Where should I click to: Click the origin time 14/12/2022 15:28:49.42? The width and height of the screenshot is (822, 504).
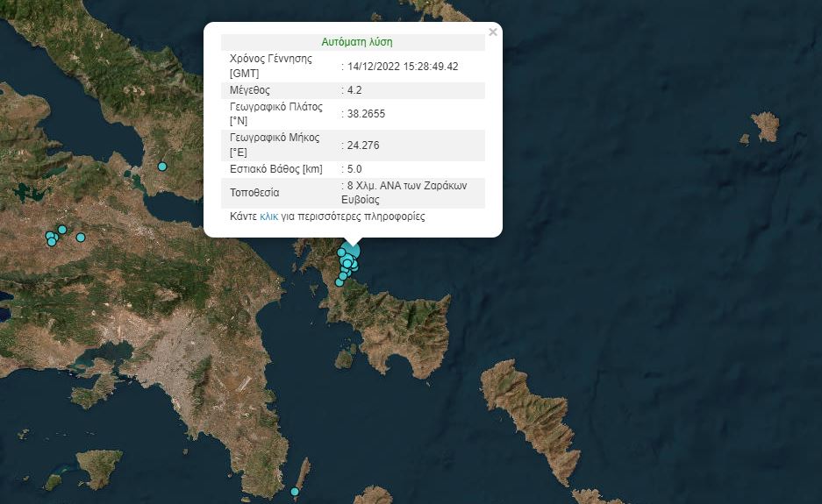[403, 66]
